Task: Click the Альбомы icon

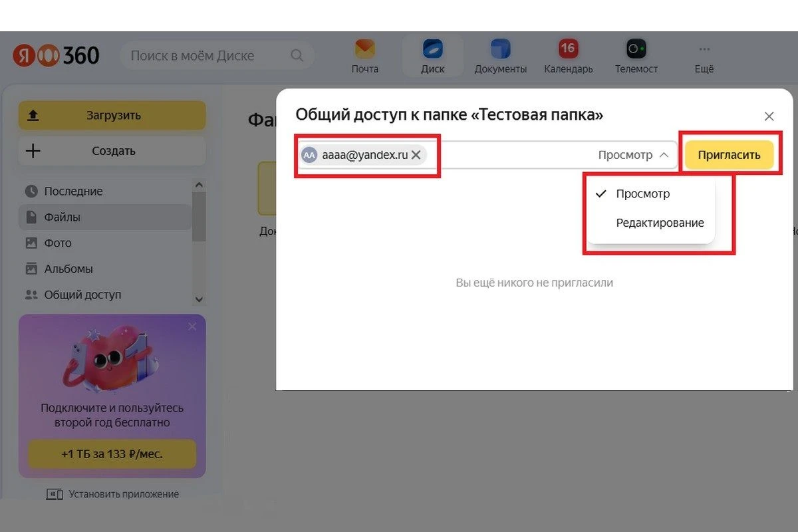Action: [31, 269]
